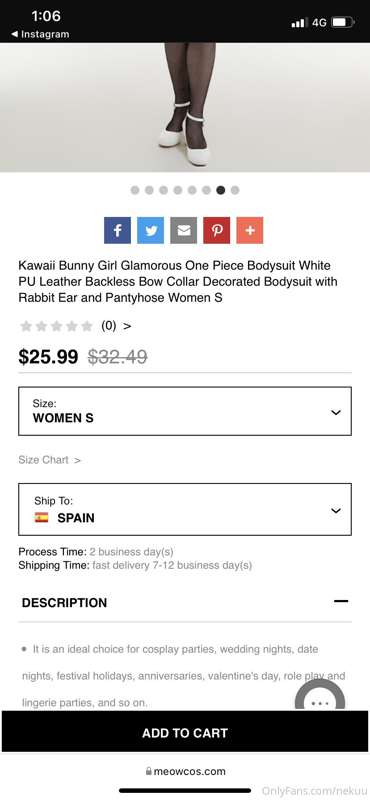This screenshot has height=800, width=370.
Task: Tap the product photo of white shoes
Action: point(185,107)
